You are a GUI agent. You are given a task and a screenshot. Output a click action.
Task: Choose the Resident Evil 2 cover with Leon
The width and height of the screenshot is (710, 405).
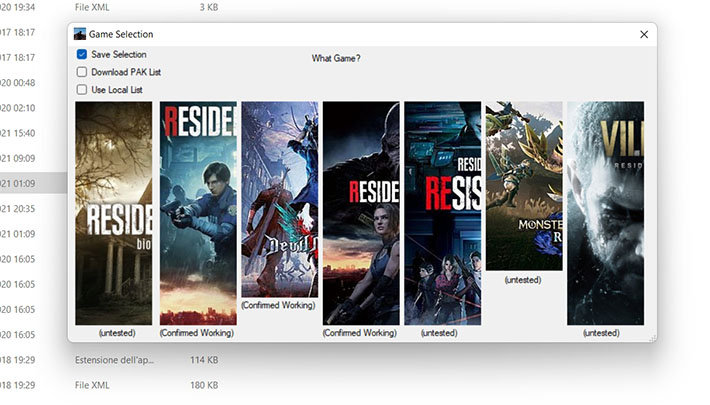coord(198,213)
